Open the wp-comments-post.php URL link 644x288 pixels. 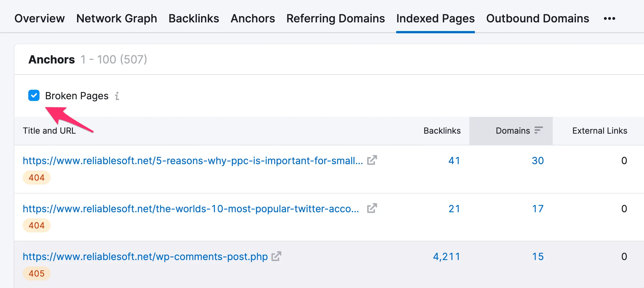[145, 257]
